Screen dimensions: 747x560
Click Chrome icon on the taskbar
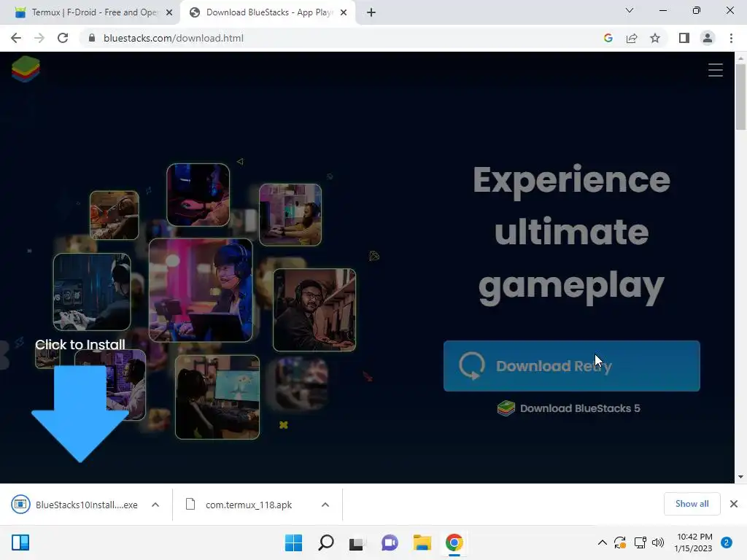click(x=454, y=542)
